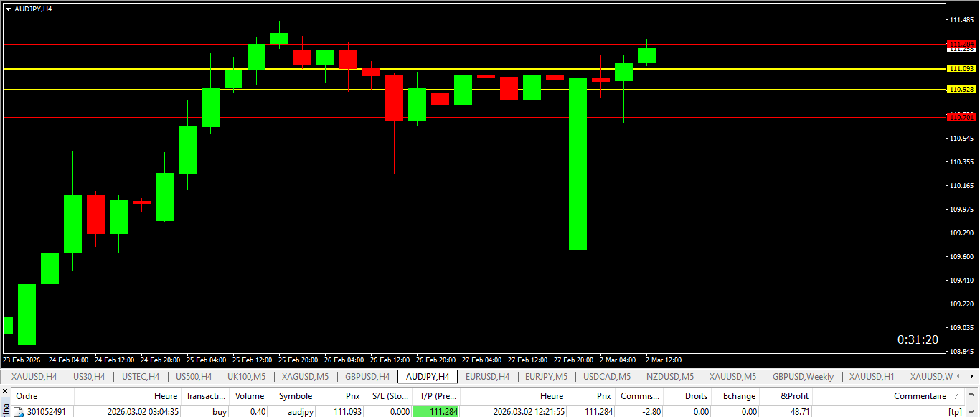This screenshot has height=417, width=980.
Task: Click the order document icon beside 301052491
Action: pos(19,412)
